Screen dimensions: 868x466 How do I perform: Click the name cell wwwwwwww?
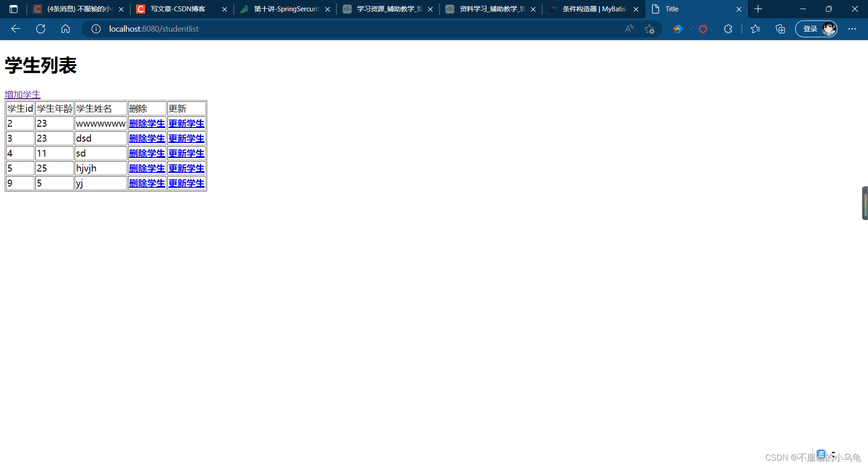tap(101, 124)
